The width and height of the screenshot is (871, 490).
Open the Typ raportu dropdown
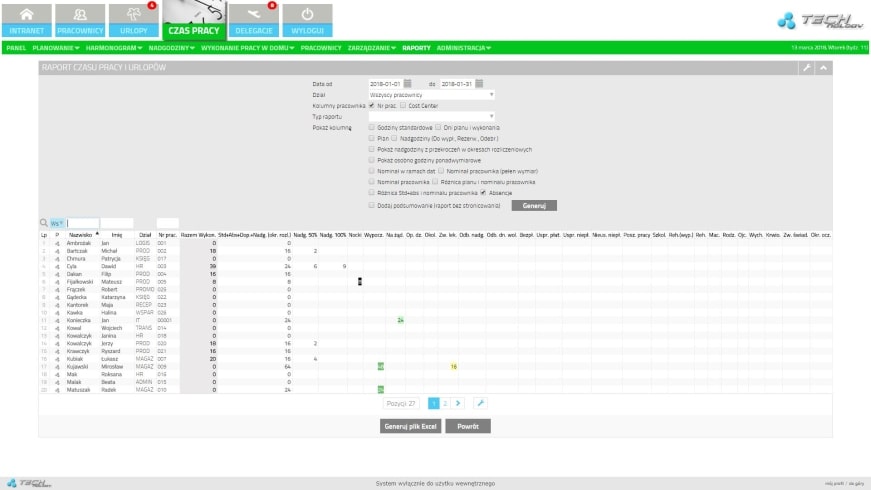pos(432,116)
